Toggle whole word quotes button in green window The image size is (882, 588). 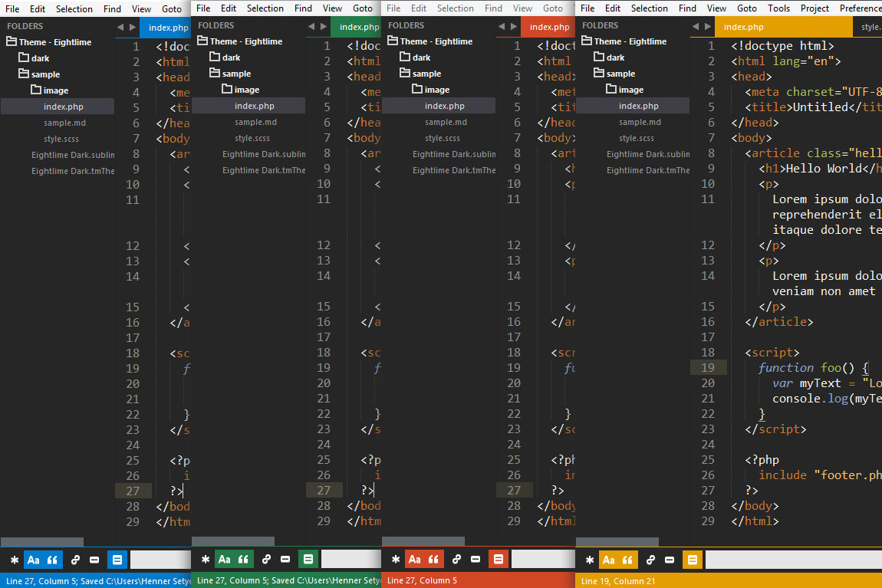pyautogui.click(x=243, y=560)
